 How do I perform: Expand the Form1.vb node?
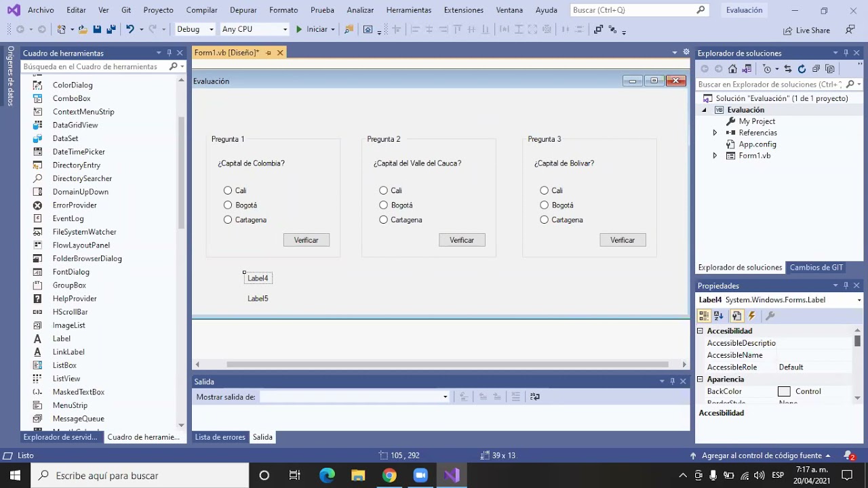(x=715, y=156)
